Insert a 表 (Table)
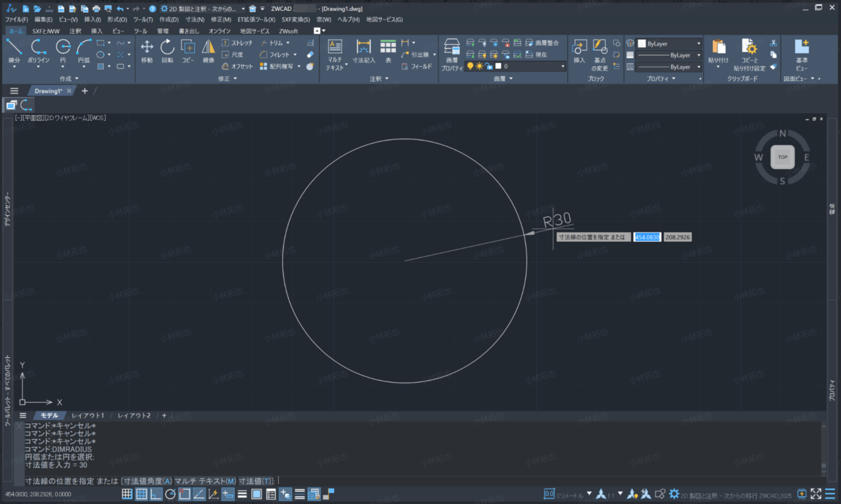This screenshot has width=841, height=504. point(388,51)
